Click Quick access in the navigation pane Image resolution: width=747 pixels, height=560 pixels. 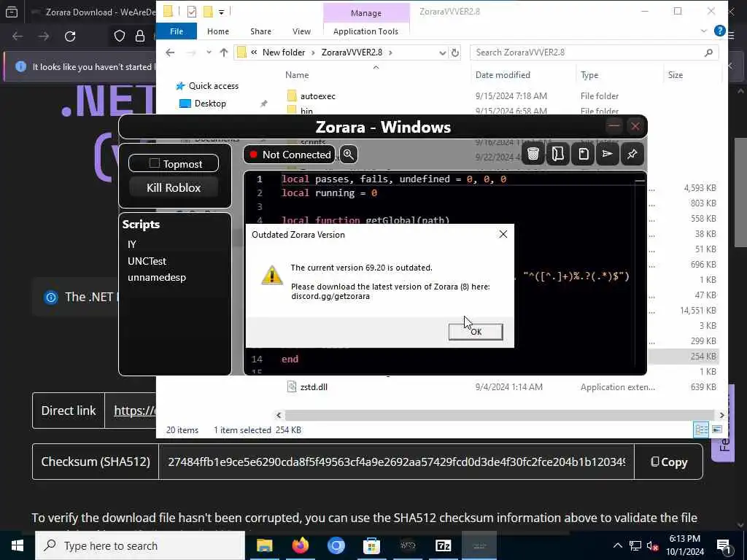pyautogui.click(x=214, y=86)
